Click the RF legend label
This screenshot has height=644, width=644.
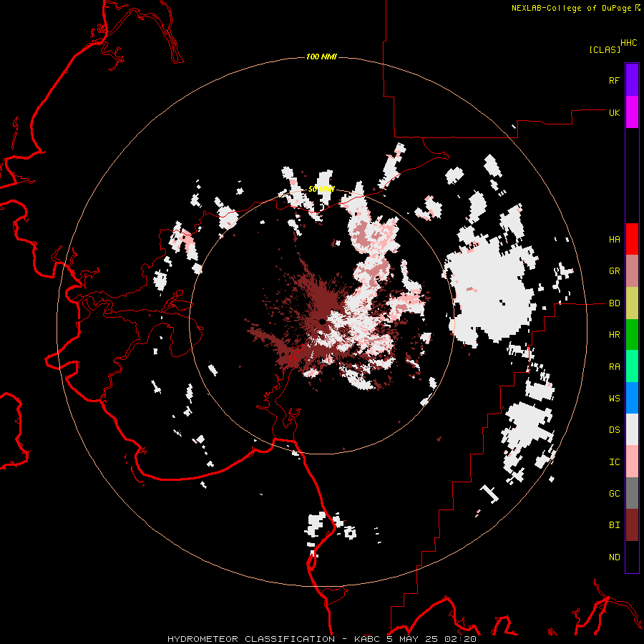click(614, 80)
